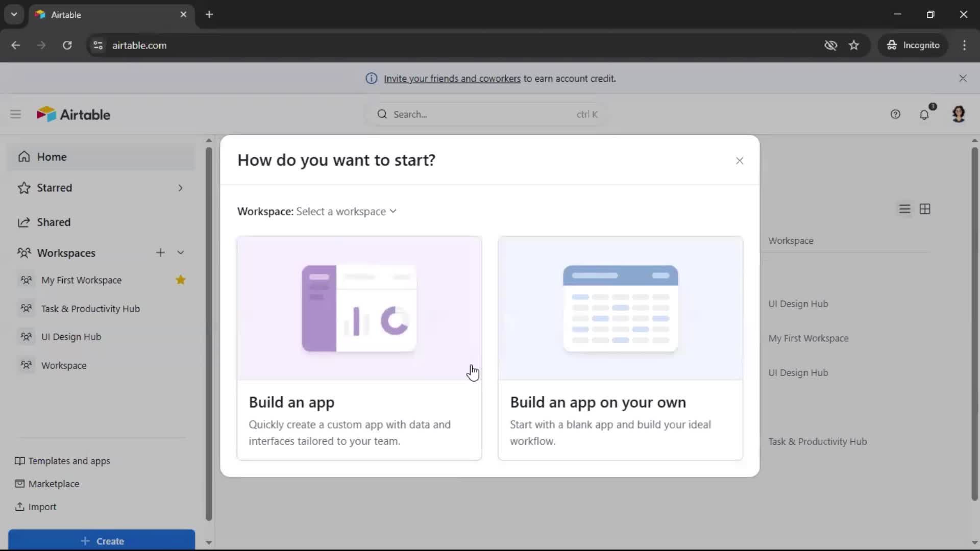This screenshot has width=980, height=551.
Task: Choose the Build an app card
Action: [359, 348]
